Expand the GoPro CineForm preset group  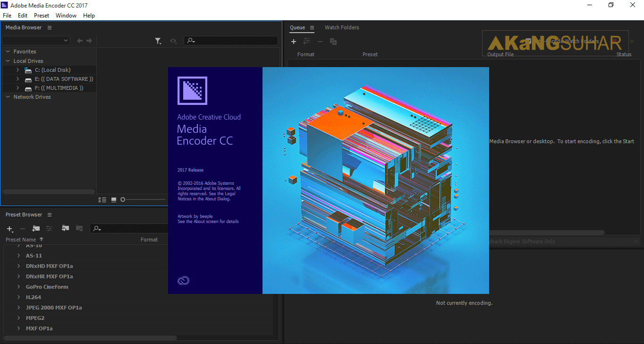pyautogui.click(x=19, y=287)
